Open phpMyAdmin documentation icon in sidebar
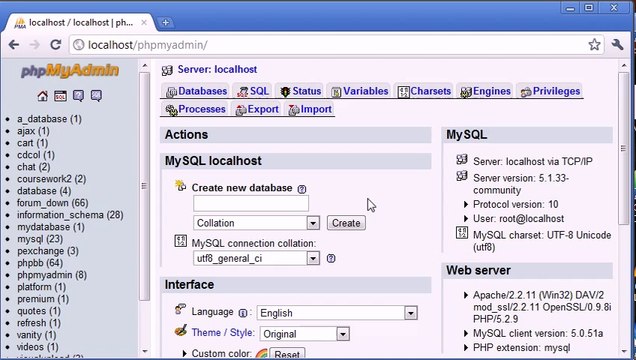This screenshot has width=636, height=360. click(x=78, y=96)
